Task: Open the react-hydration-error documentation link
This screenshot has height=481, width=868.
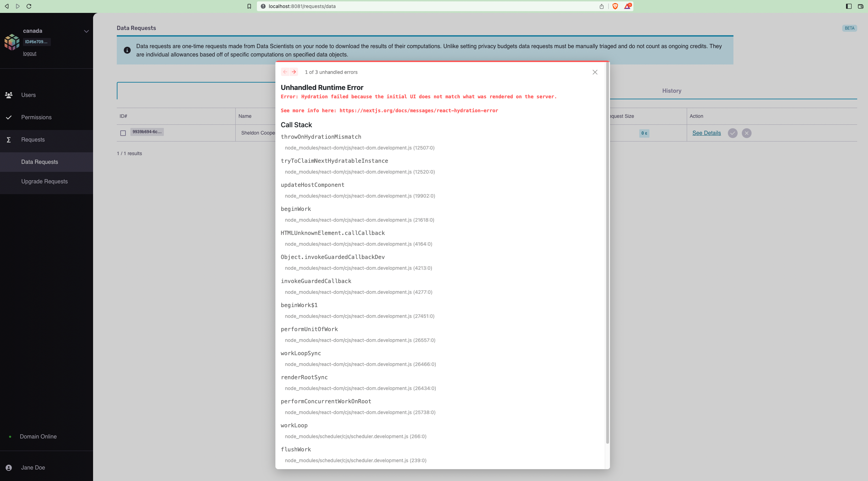Action: tap(418, 110)
